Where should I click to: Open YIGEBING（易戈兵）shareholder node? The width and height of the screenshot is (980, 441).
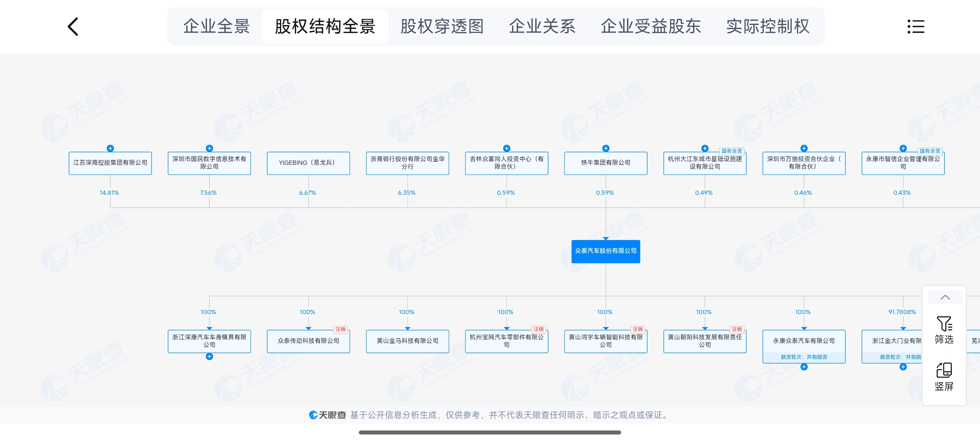pyautogui.click(x=309, y=163)
